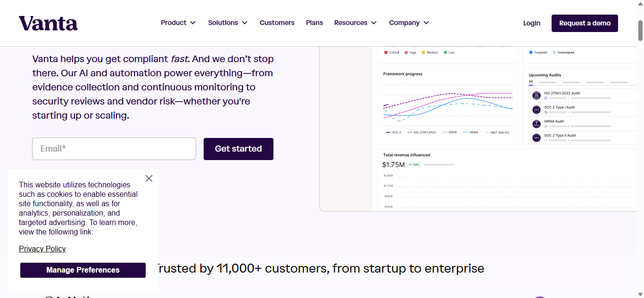Expand the Product dropdown menu

(x=178, y=23)
